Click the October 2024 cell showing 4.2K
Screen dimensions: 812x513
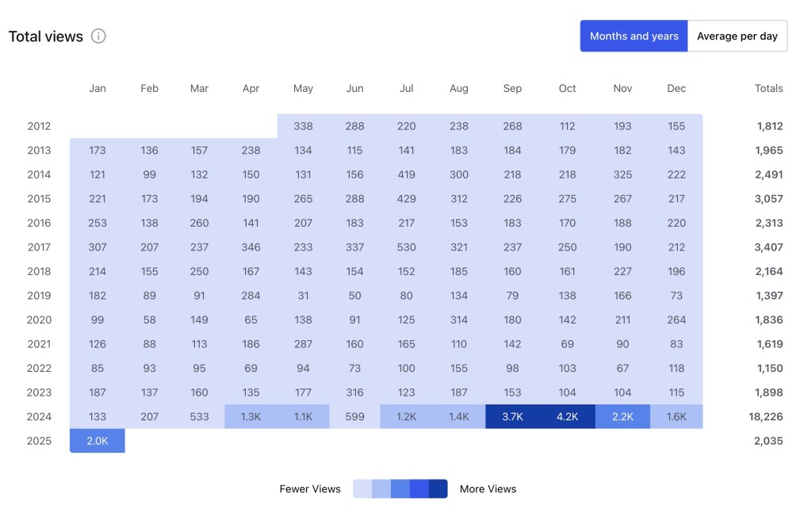(x=568, y=416)
